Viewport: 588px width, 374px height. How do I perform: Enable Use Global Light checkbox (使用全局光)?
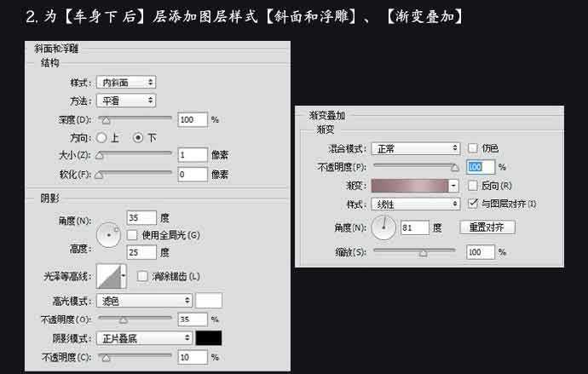pyautogui.click(x=132, y=234)
